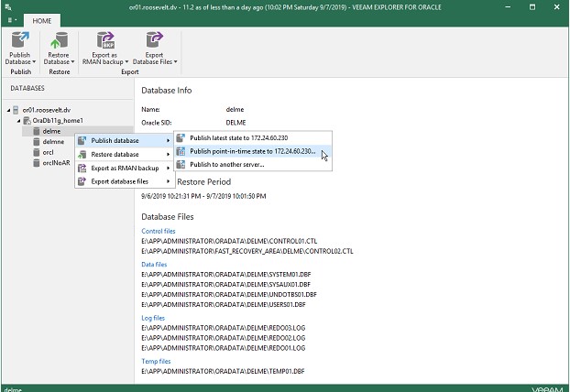Click the application icon in the title bar
The height and width of the screenshot is (392, 570).
coord(8,7)
